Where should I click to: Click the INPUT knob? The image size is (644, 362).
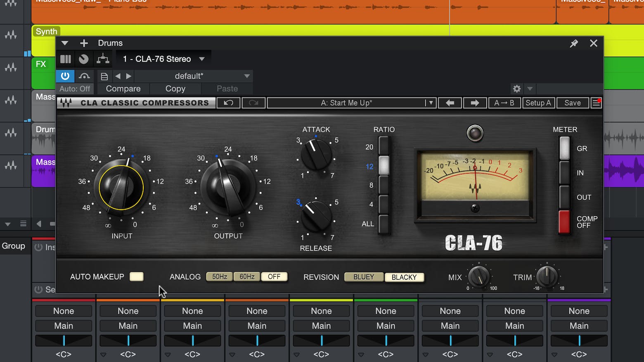click(x=121, y=188)
